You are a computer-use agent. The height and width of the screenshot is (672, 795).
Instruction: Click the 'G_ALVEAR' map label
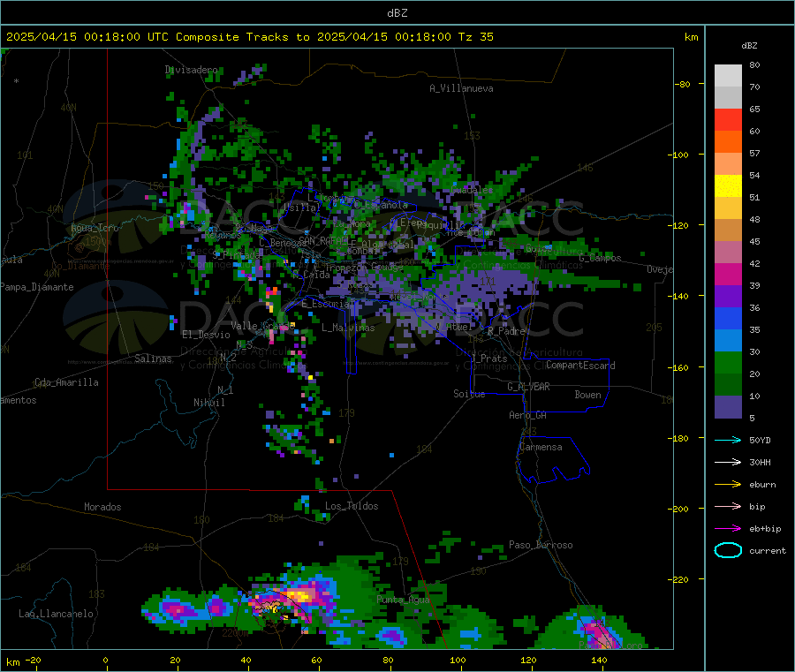(528, 387)
